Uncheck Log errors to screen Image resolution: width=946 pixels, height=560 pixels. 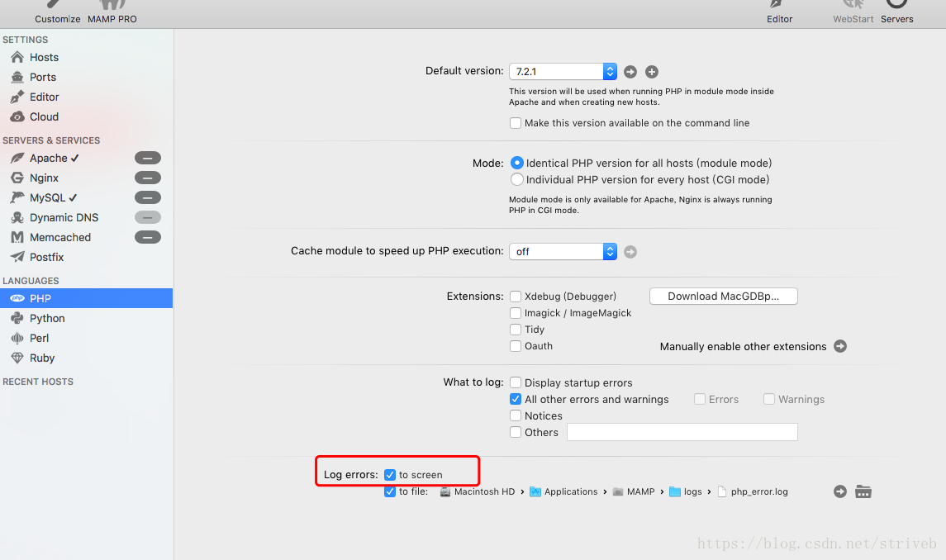pyautogui.click(x=390, y=475)
